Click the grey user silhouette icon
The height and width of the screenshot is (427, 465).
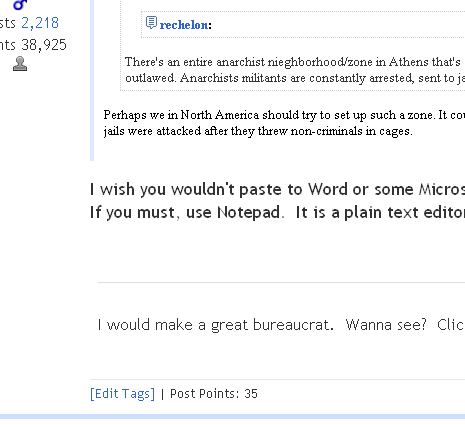click(20, 63)
